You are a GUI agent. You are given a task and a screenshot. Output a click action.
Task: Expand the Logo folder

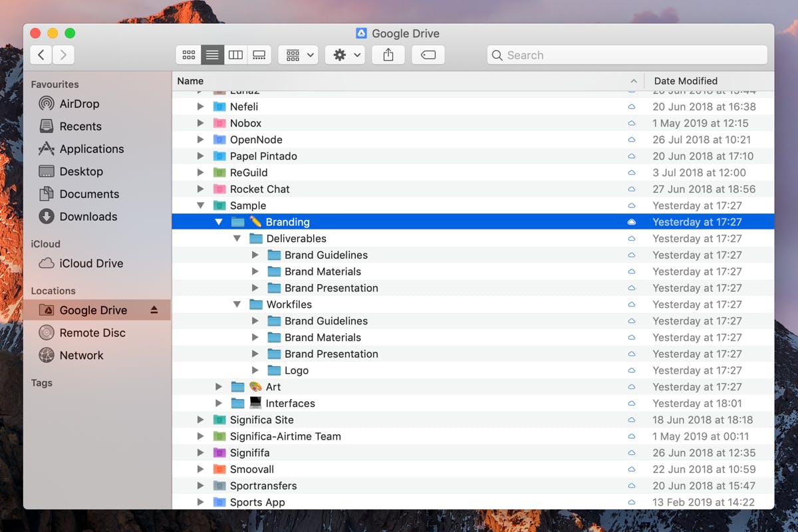[x=255, y=370]
